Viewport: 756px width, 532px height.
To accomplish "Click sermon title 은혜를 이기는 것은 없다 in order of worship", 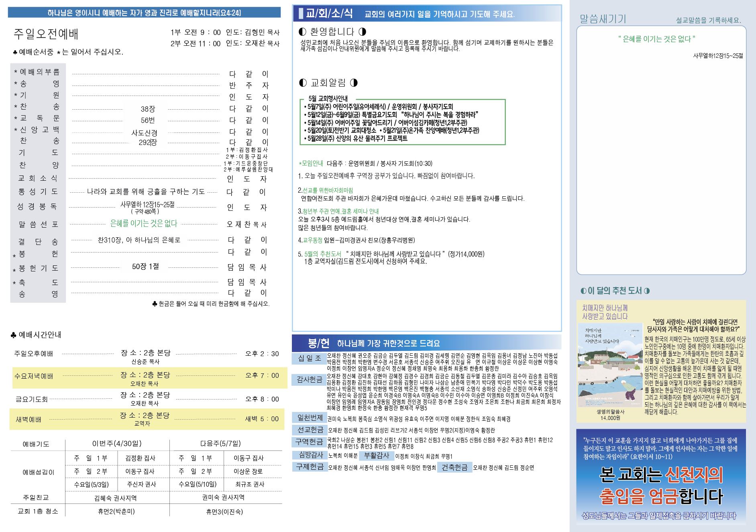I will coord(144,223).
